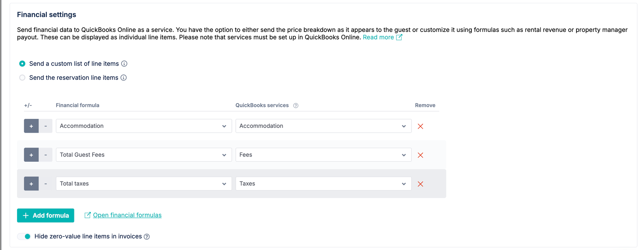This screenshot has width=644, height=250.
Task: Open Accommodation QuickBooks services dropdown
Action: [323, 126]
